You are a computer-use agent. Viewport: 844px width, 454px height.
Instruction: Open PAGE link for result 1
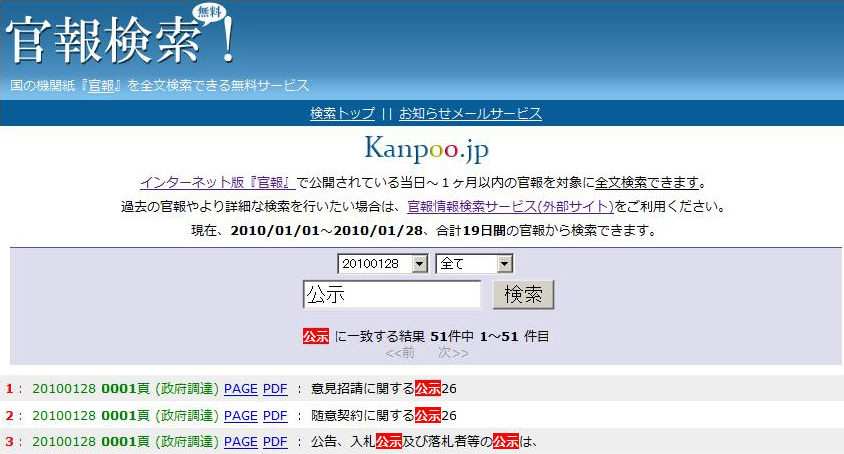[241, 389]
